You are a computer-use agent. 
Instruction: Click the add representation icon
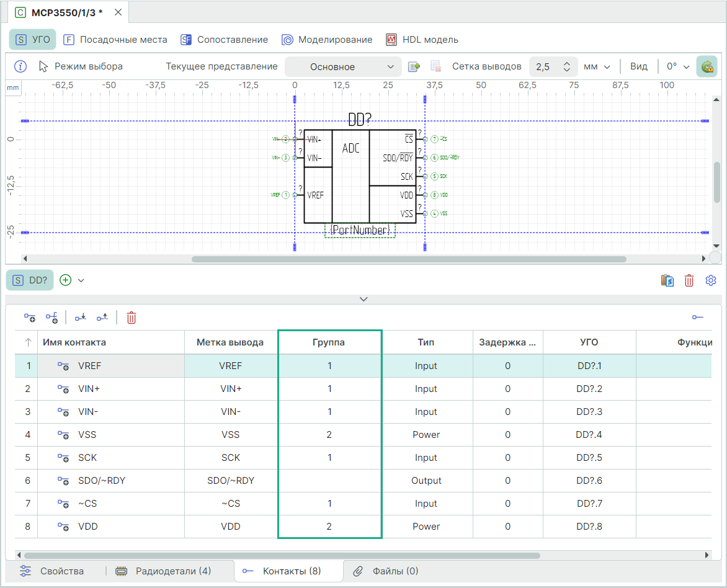414,66
